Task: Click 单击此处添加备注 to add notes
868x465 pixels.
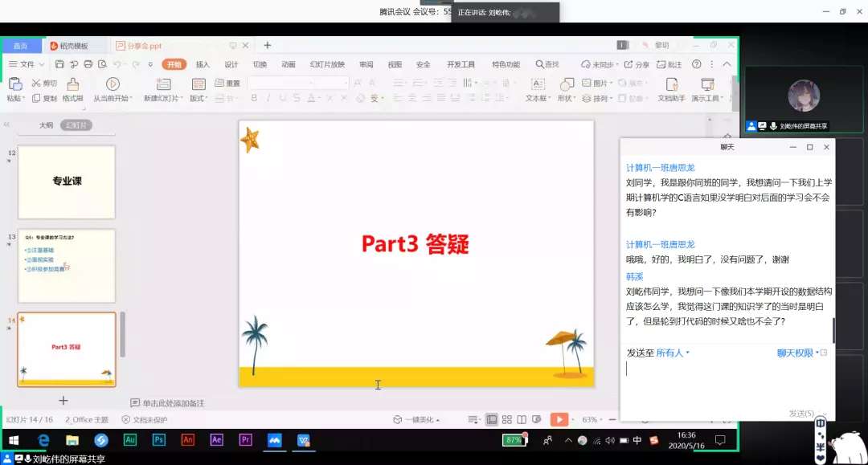Action: pos(173,403)
